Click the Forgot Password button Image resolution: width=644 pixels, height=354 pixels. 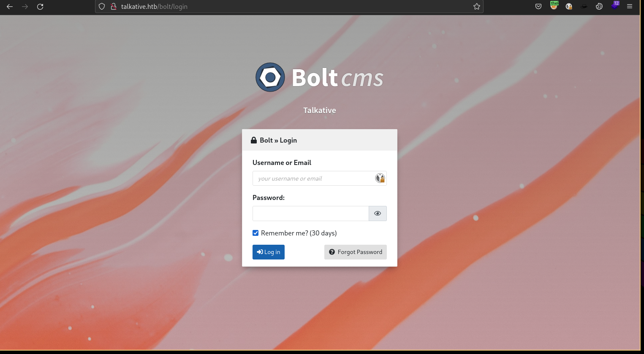[356, 252]
